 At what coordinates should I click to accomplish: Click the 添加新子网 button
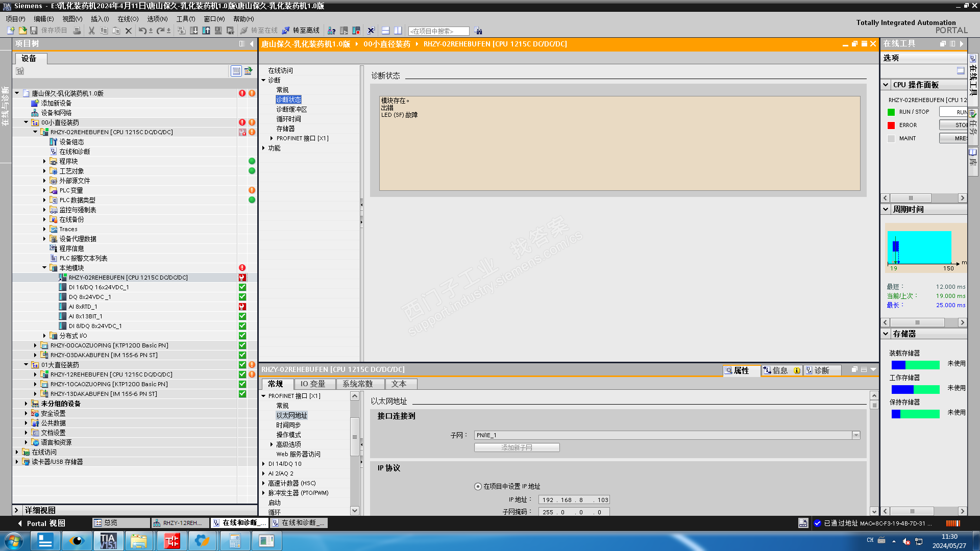click(517, 447)
